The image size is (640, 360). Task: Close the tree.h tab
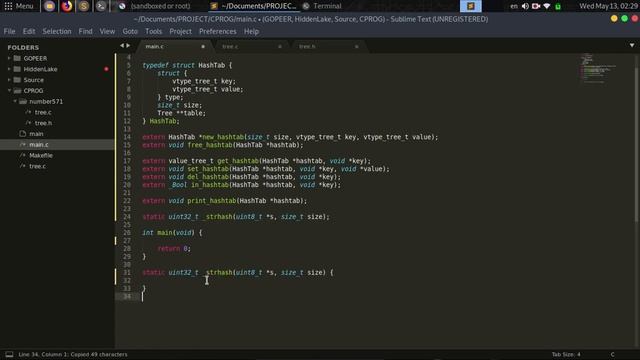(x=356, y=47)
